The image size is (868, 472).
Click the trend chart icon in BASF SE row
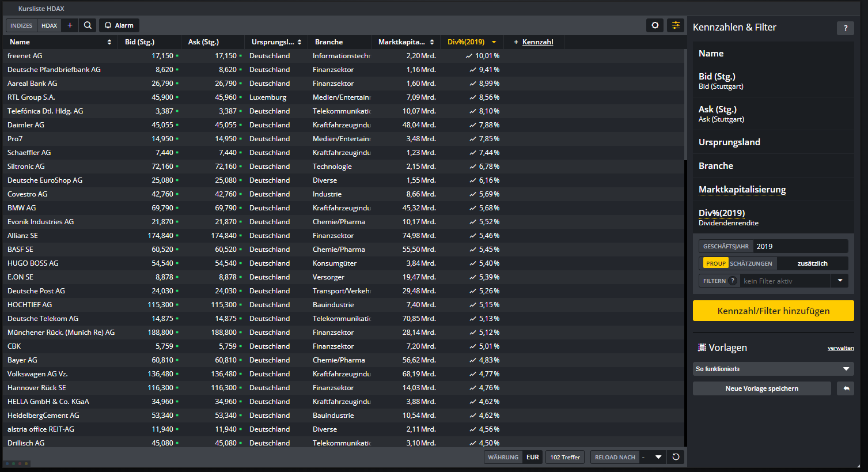pyautogui.click(x=473, y=250)
